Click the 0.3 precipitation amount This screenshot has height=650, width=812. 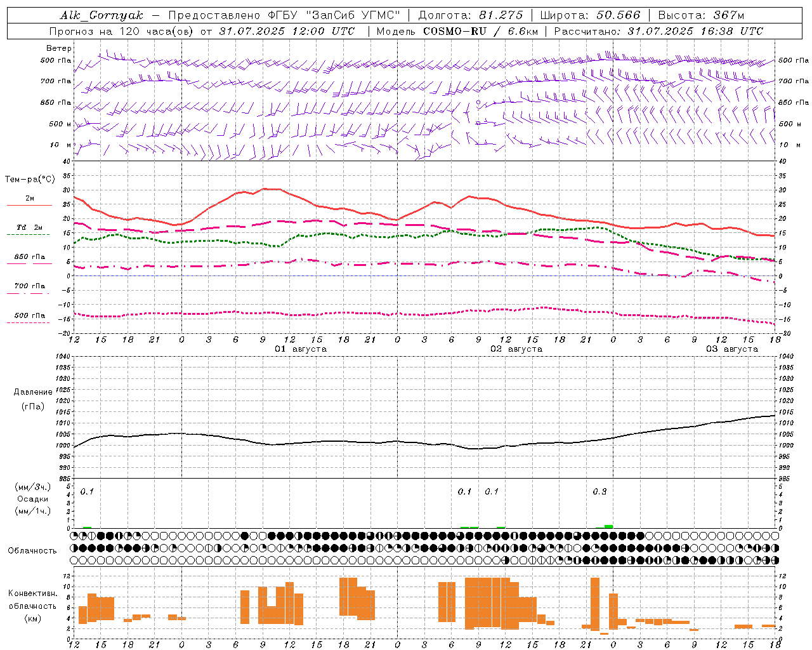[x=599, y=491]
